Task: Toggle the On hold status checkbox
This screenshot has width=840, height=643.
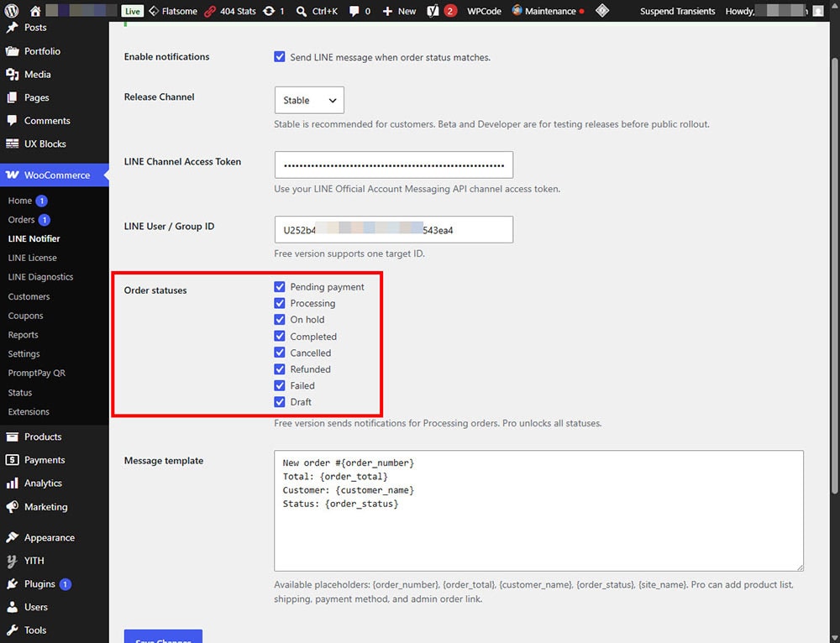Action: 280,320
